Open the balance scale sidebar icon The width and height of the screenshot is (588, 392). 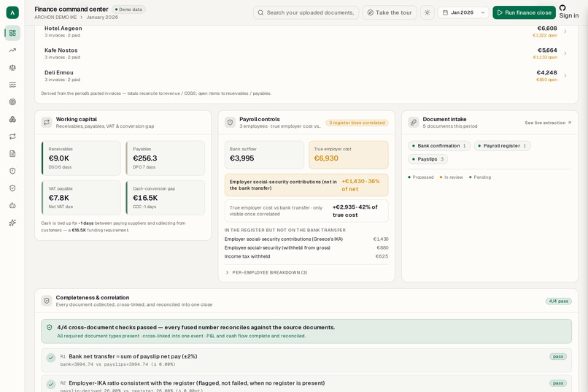pos(12,67)
